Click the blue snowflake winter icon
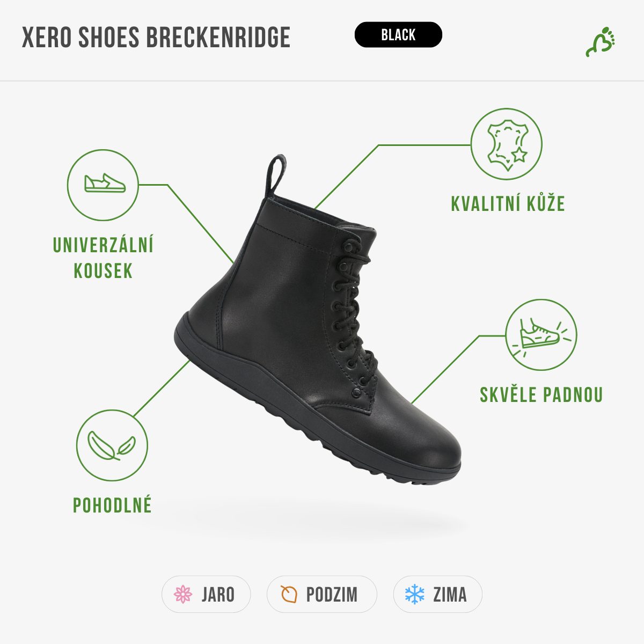This screenshot has height=644, width=644. (414, 594)
